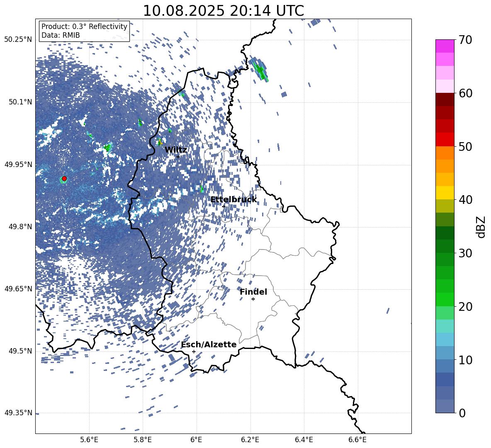Click the 49.8°N latitude label
The width and height of the screenshot is (491, 448).
[x=20, y=227]
